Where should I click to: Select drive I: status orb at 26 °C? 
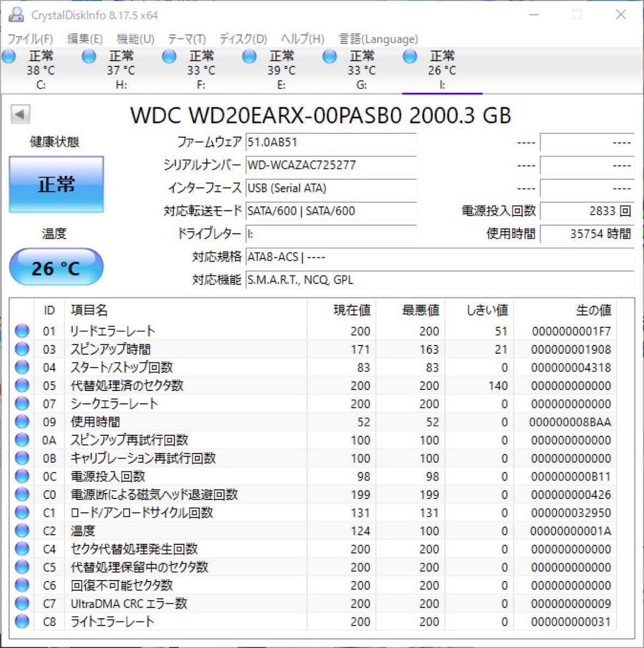(410, 56)
